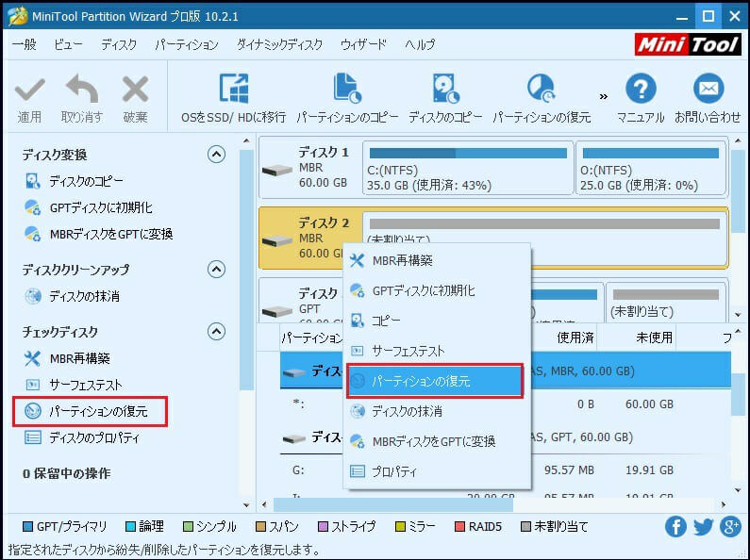Select the O:(NTFS) partition block
The height and width of the screenshot is (560, 750).
tap(651, 168)
